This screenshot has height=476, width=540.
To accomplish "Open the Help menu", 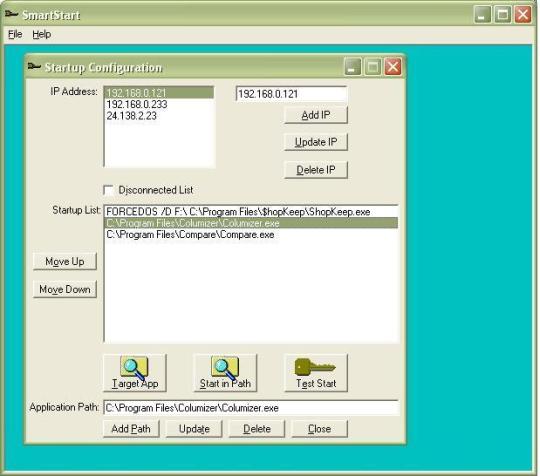I will pyautogui.click(x=42, y=34).
